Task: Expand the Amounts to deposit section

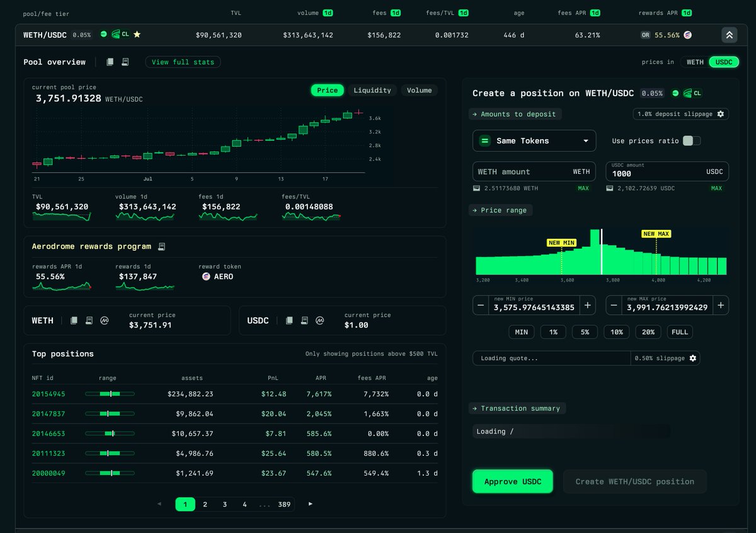Action: pyautogui.click(x=515, y=114)
